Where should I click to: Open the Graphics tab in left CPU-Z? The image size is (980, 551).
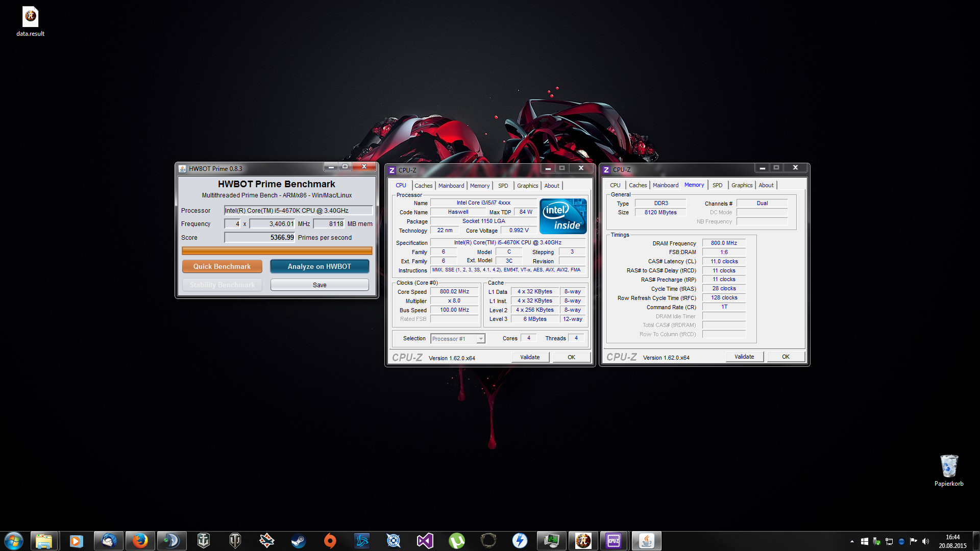click(x=527, y=186)
